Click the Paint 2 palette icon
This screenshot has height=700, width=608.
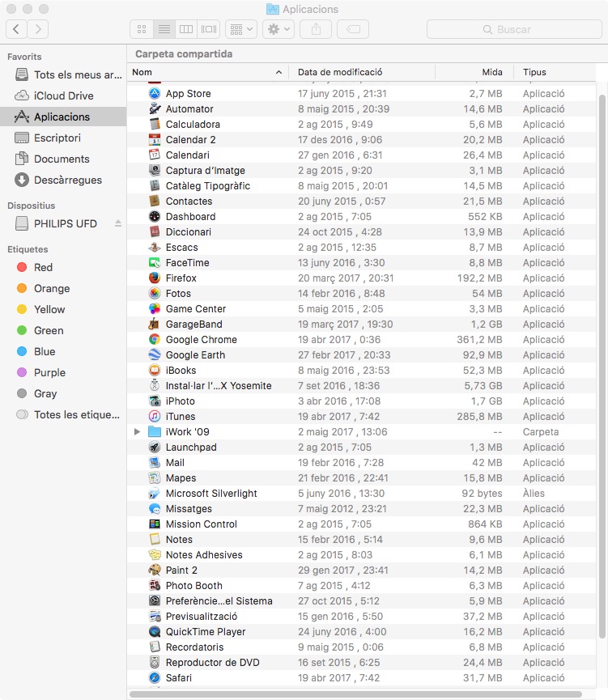pyautogui.click(x=155, y=570)
